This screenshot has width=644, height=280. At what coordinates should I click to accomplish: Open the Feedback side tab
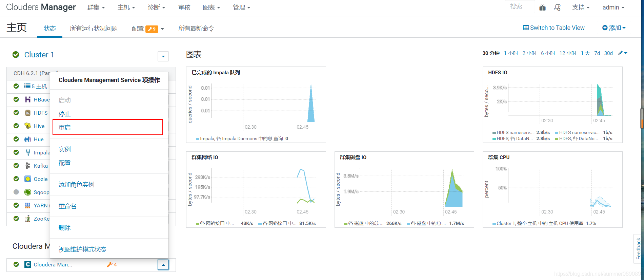tap(638, 248)
